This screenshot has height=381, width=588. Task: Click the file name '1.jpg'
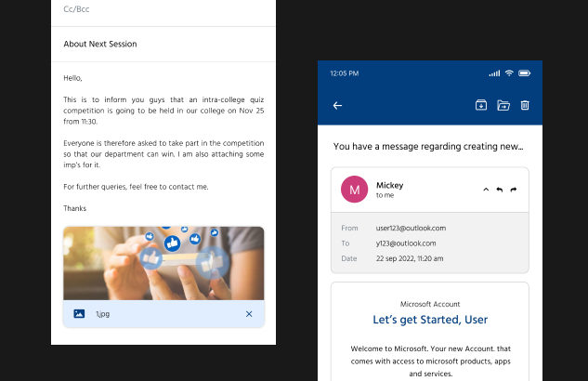[x=102, y=314]
